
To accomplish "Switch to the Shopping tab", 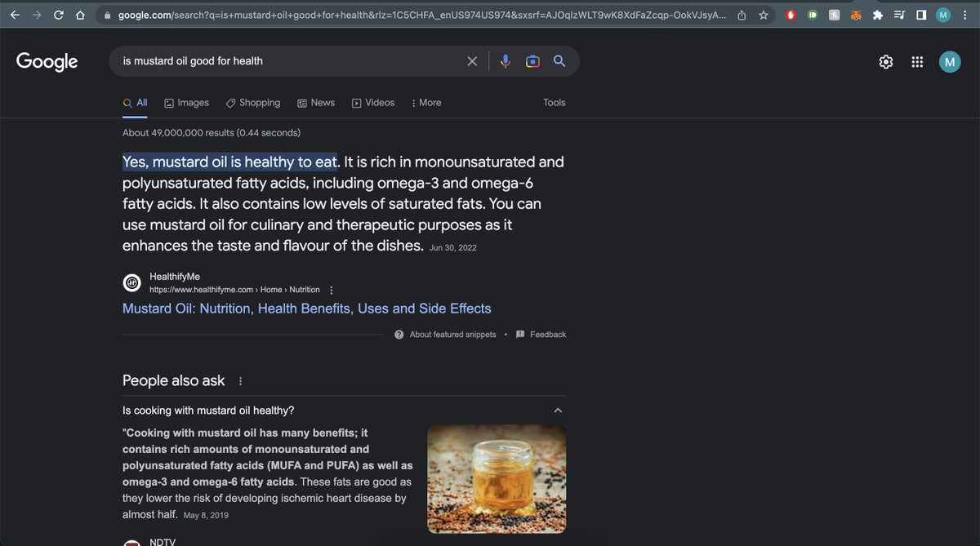I will [253, 103].
